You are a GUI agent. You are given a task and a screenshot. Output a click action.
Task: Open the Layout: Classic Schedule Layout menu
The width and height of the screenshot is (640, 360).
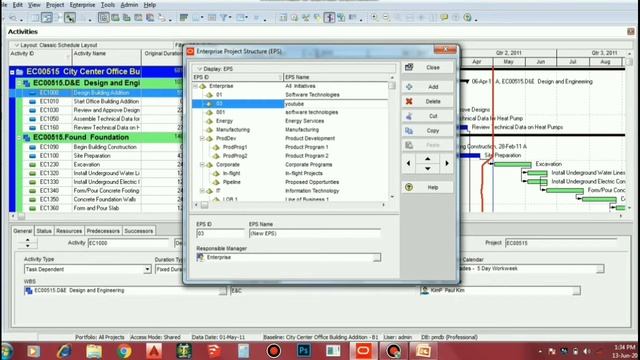56,45
